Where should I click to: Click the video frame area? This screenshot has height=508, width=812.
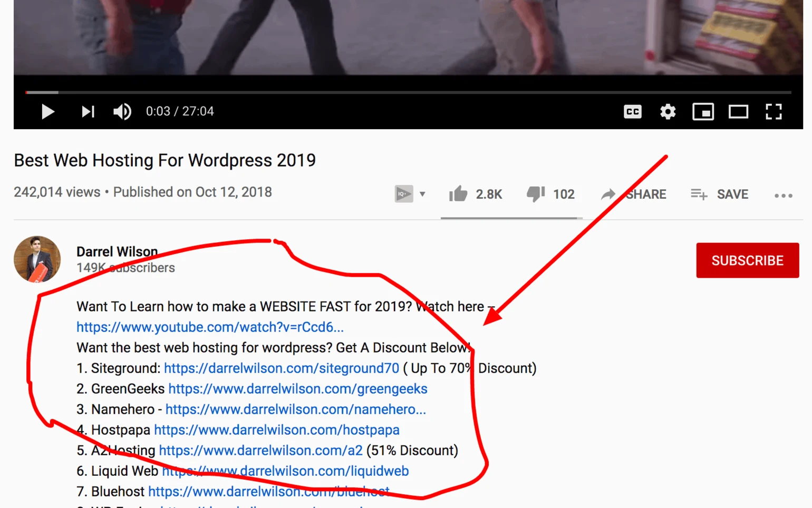[408, 37]
